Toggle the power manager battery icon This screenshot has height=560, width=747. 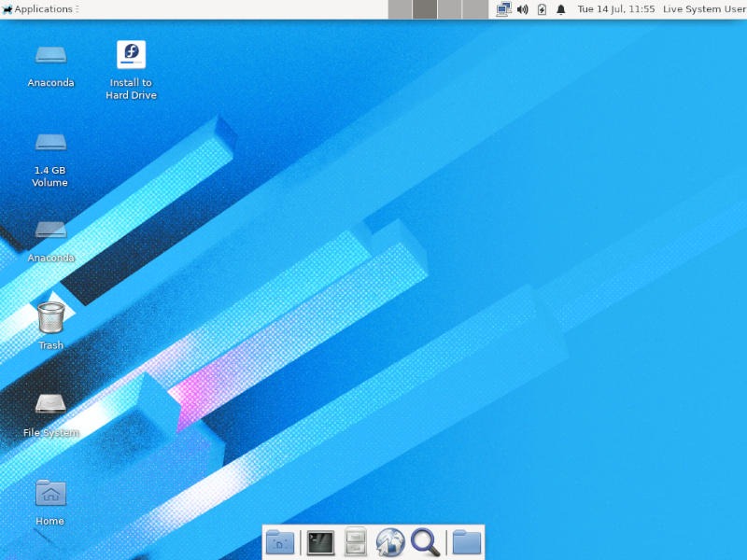coord(542,10)
